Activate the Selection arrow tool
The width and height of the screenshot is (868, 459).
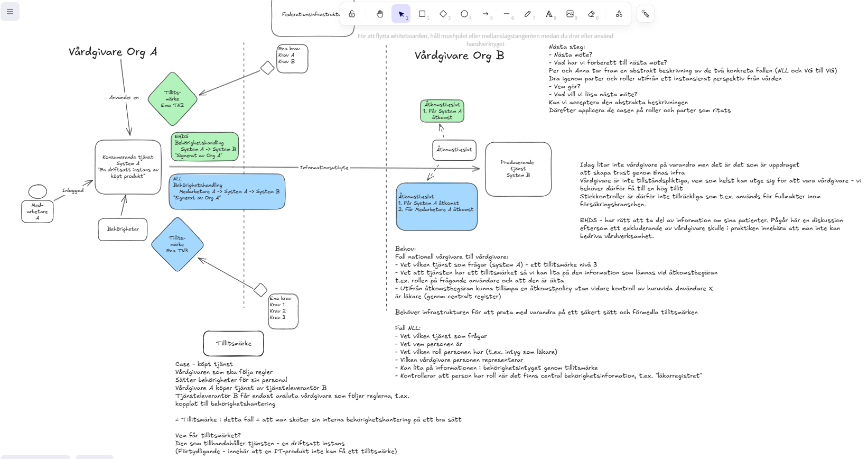coord(401,14)
